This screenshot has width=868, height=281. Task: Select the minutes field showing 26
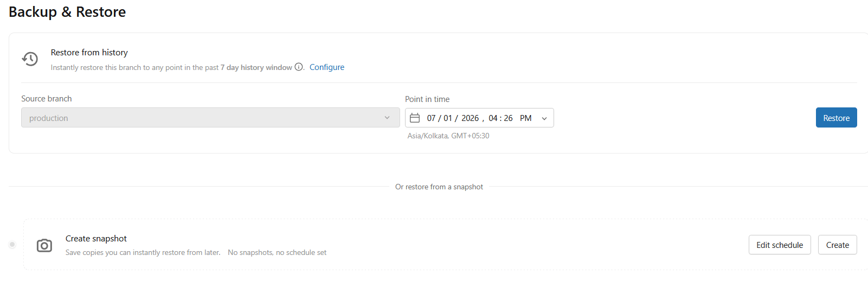click(x=509, y=118)
